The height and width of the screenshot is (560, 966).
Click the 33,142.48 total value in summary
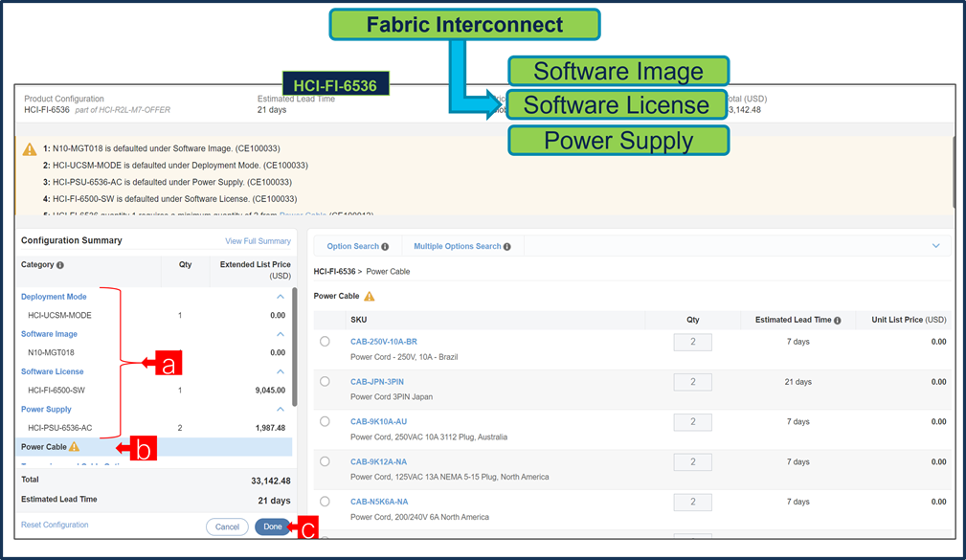(x=270, y=481)
